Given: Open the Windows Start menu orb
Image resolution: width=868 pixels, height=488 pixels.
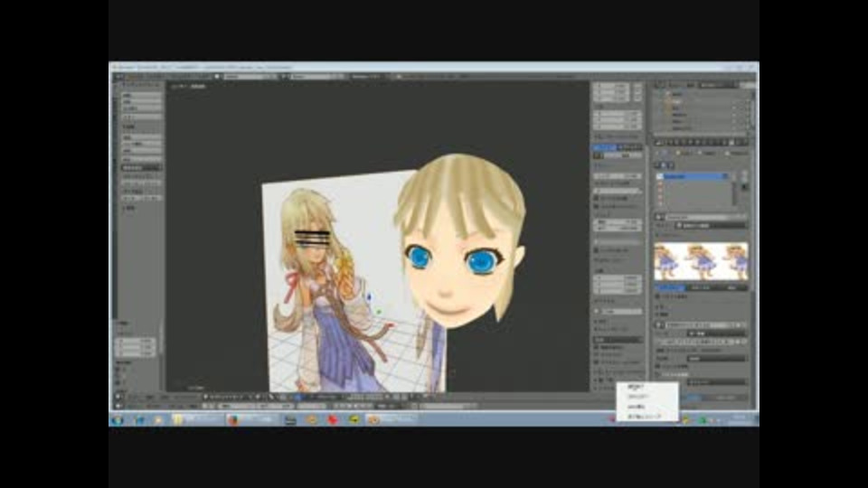Looking at the screenshot, I should (x=118, y=420).
